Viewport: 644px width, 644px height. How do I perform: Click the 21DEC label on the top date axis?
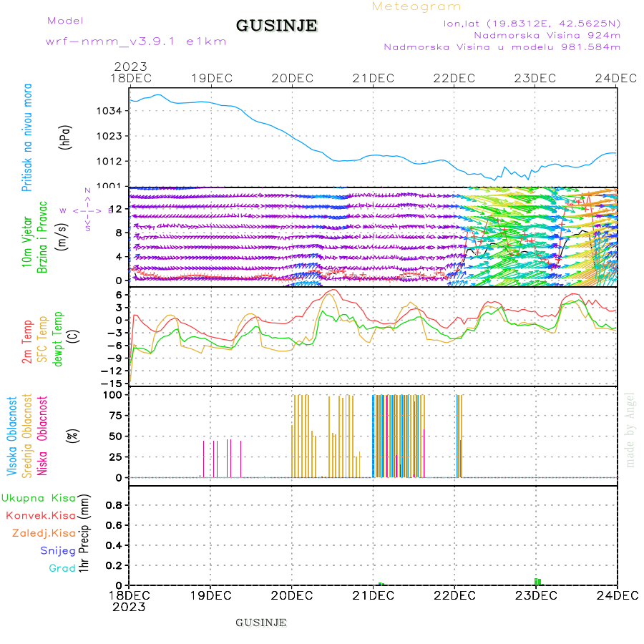pos(373,79)
